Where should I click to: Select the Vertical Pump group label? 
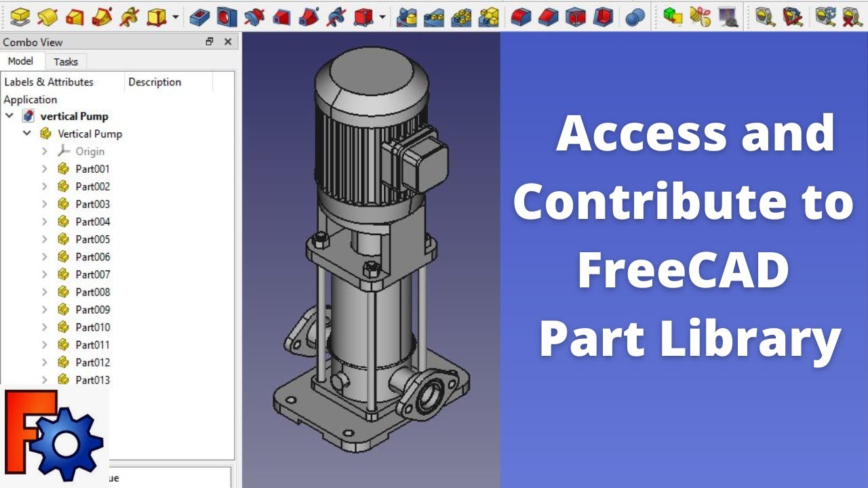(x=90, y=134)
